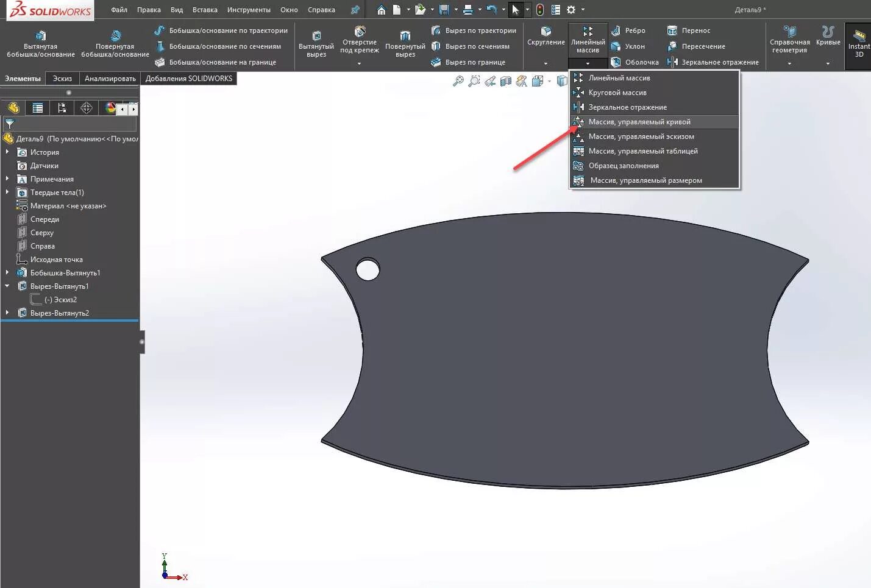The width and height of the screenshot is (871, 588).
Task: Click the Скругление fillet tool
Action: tap(546, 37)
